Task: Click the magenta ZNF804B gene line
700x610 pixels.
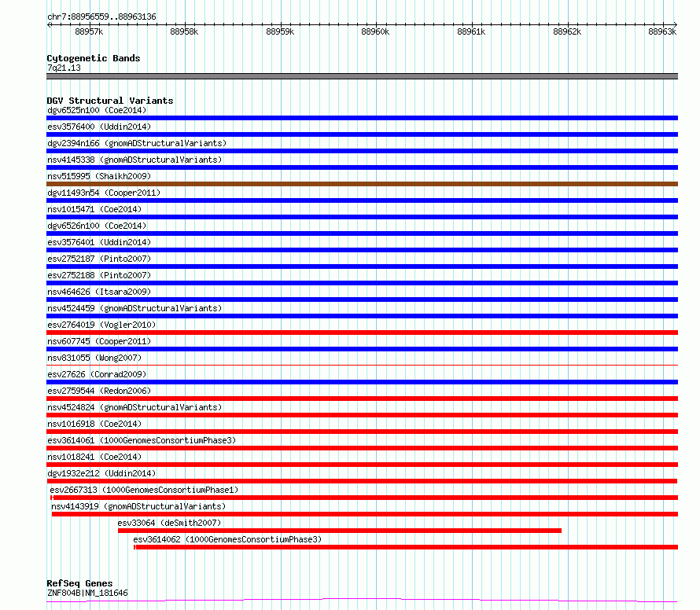Action: (x=362, y=601)
